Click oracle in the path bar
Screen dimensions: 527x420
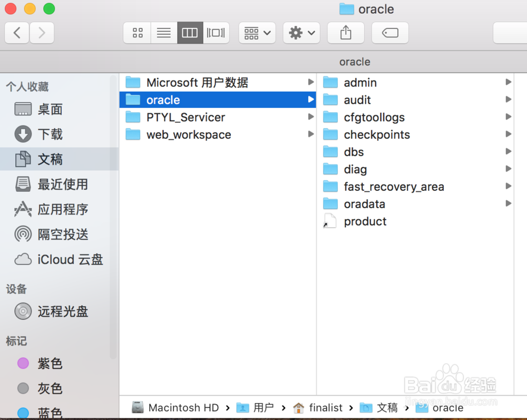click(440, 407)
